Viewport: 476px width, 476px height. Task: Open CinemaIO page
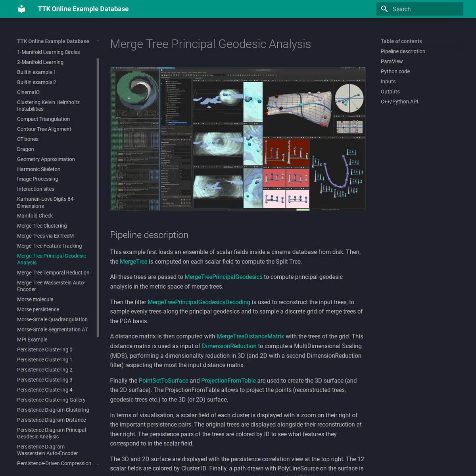tap(28, 92)
